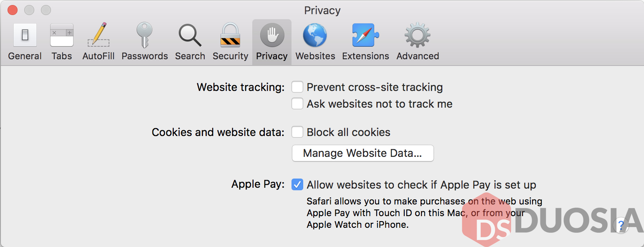
Task: Open AutoFill pencil icon pane
Action: click(x=99, y=35)
